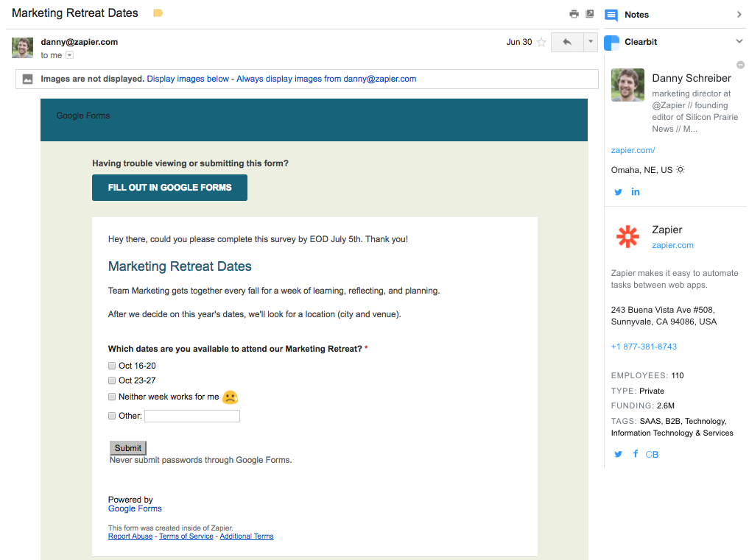Open Zapier's Facebook page icon
The width and height of the screenshot is (749, 560).
click(636, 453)
